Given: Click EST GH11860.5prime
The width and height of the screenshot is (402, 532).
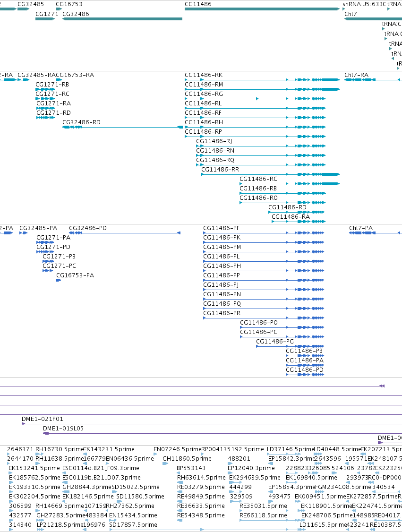Looking at the screenshot, I should pos(187,459).
